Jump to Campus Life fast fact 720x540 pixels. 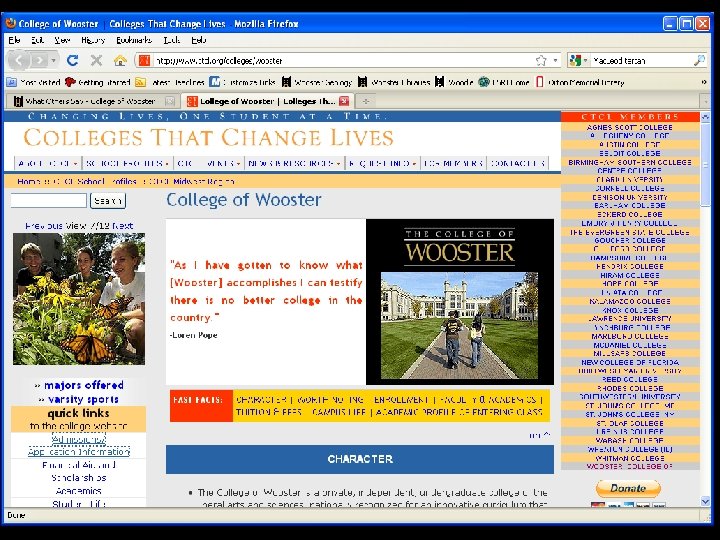click(x=339, y=412)
